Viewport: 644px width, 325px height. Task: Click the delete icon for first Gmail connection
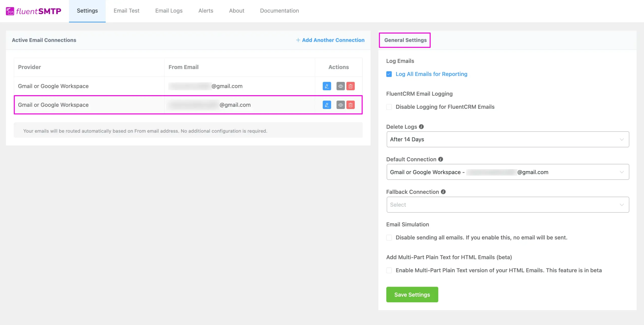pos(350,86)
